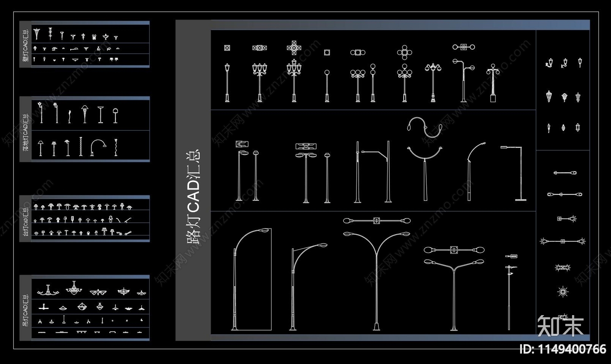This screenshot has height=364, width=611.
Task: Click the 壁灯CAD汇总 panel label
Action: tap(26, 45)
